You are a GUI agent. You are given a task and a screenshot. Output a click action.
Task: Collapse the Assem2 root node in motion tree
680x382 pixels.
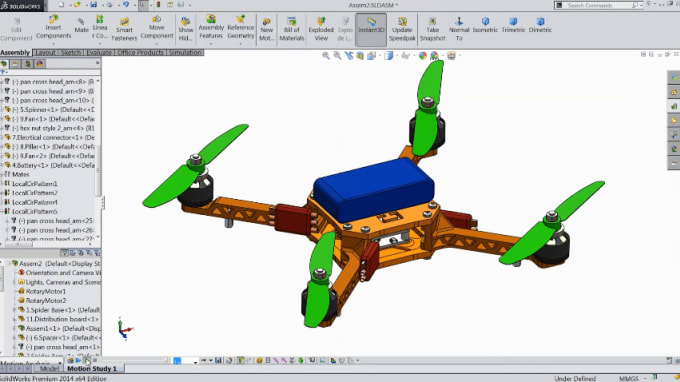(8, 264)
